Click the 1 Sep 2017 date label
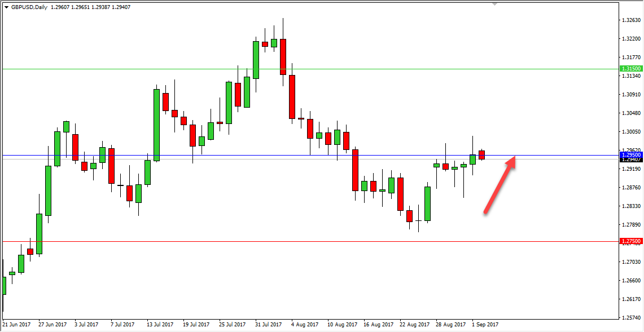The image size is (644, 332). point(485,325)
